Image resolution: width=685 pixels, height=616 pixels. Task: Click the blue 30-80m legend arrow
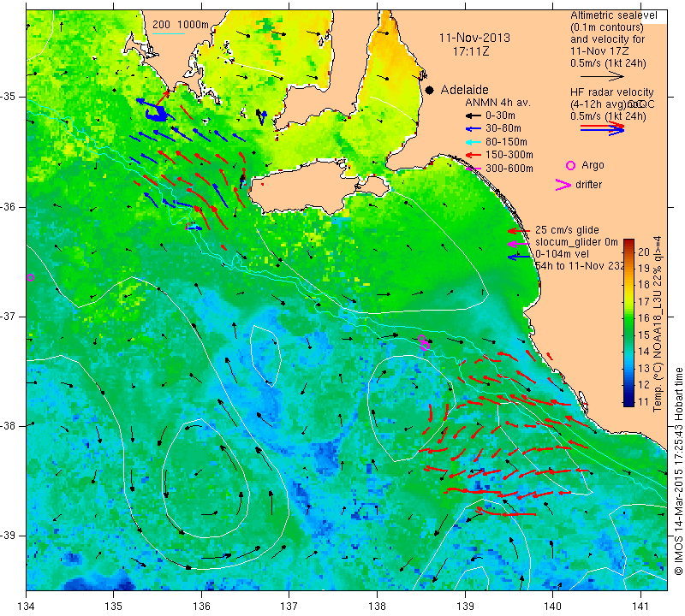coord(474,129)
